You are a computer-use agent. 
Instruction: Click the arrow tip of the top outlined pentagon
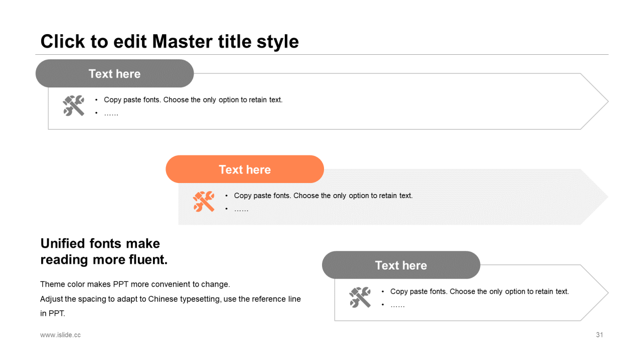pyautogui.click(x=604, y=102)
